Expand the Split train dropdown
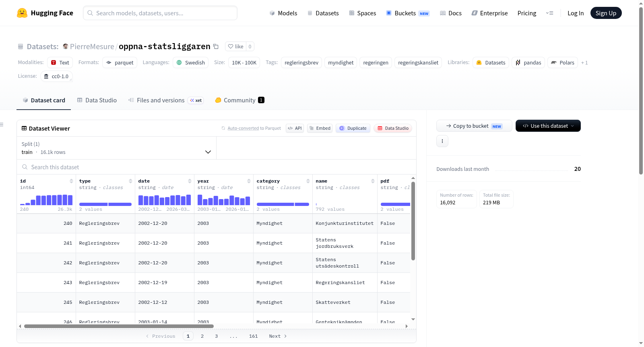 (x=116, y=148)
